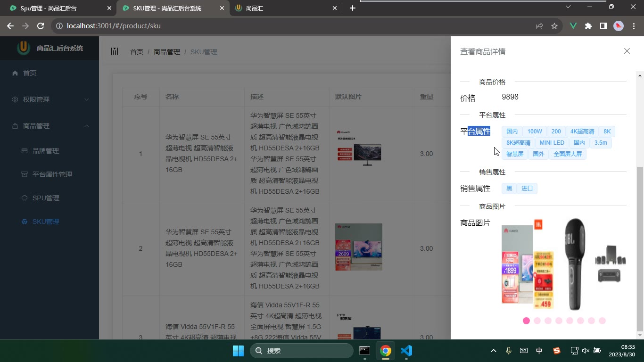Toggle the 中 input method indicator
644x362 pixels.
(539, 351)
